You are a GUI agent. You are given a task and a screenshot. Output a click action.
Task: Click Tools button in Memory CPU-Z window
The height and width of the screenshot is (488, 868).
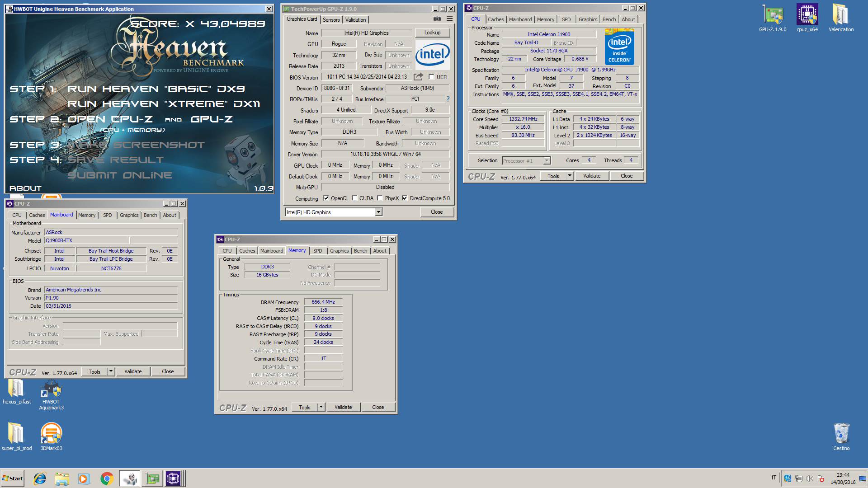pos(305,407)
